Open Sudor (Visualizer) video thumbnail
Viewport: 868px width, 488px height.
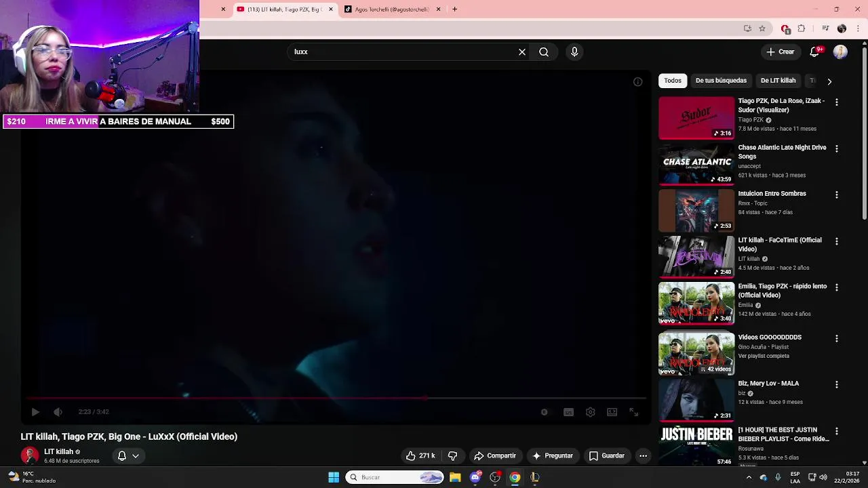[x=696, y=118]
